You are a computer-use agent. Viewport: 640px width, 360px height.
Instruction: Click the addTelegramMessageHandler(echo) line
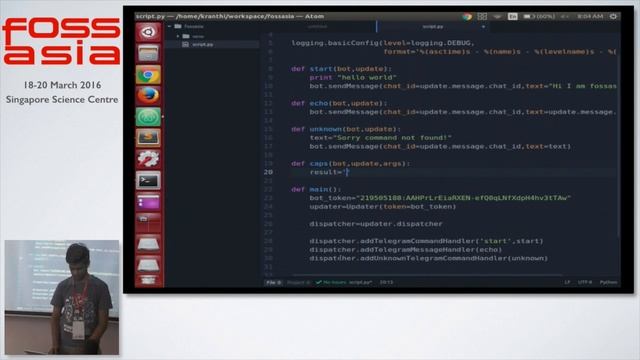point(406,250)
